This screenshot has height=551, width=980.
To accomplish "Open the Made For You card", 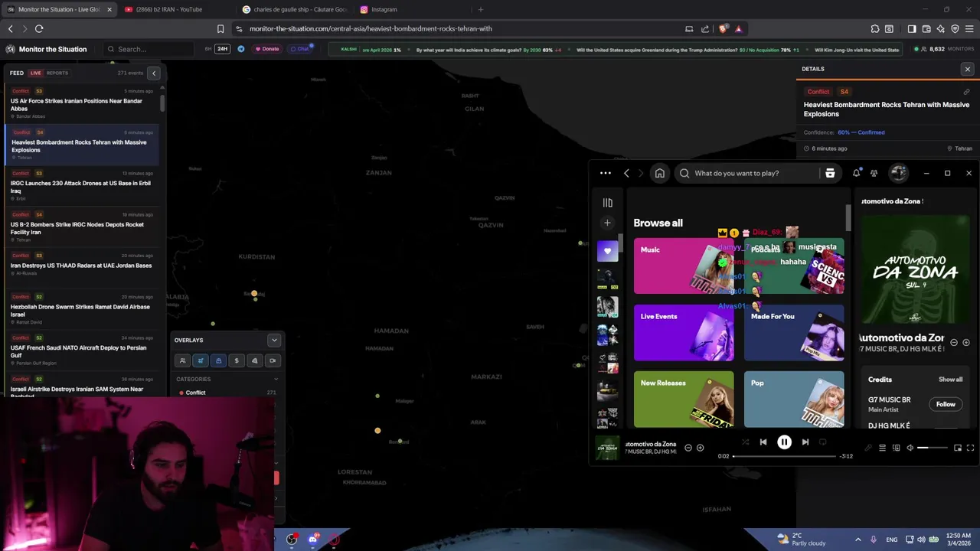I will click(x=794, y=332).
